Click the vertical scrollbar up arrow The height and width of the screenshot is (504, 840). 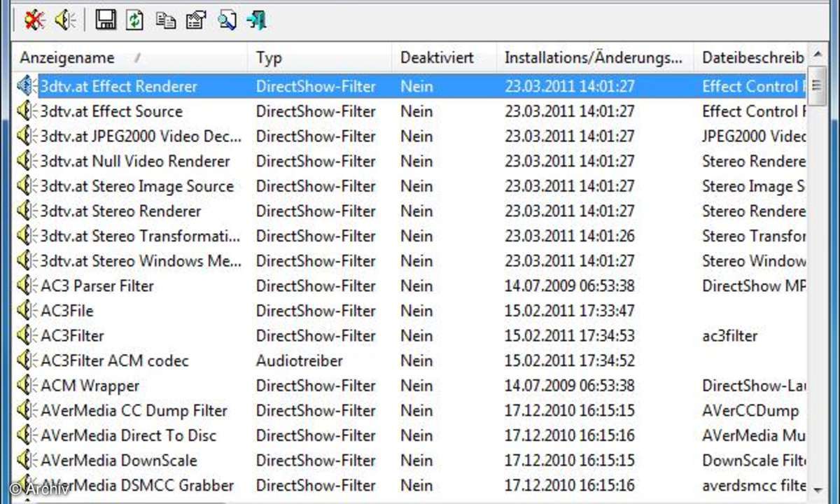point(817,55)
